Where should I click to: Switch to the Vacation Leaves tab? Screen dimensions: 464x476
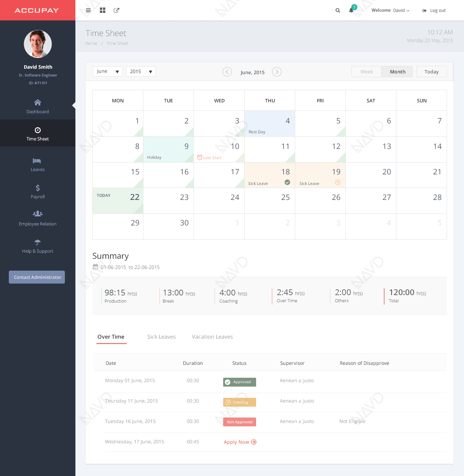pos(212,337)
